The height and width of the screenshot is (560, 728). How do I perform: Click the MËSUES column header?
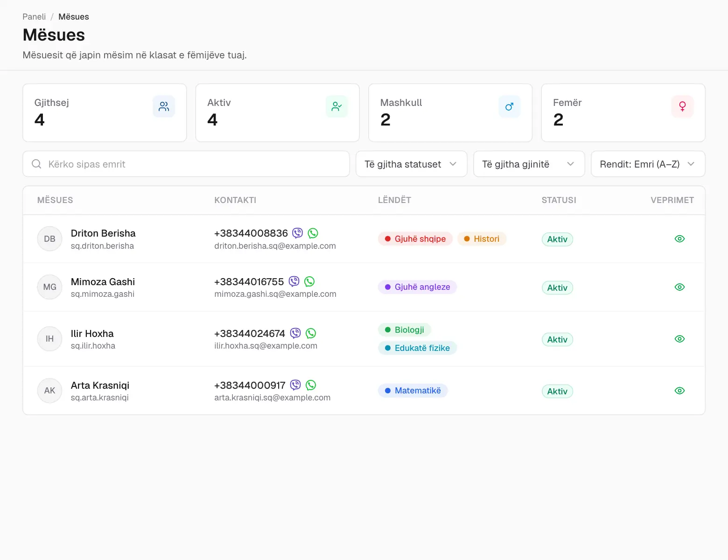coord(55,200)
